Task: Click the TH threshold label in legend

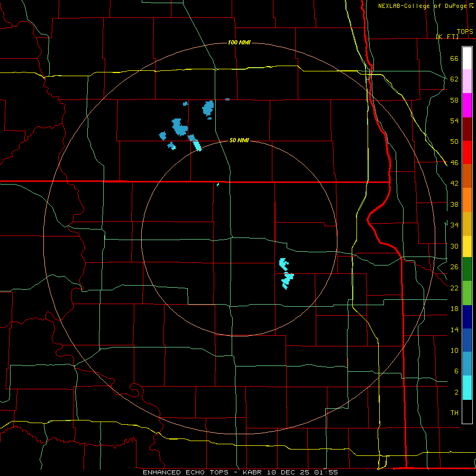Action: tap(454, 413)
